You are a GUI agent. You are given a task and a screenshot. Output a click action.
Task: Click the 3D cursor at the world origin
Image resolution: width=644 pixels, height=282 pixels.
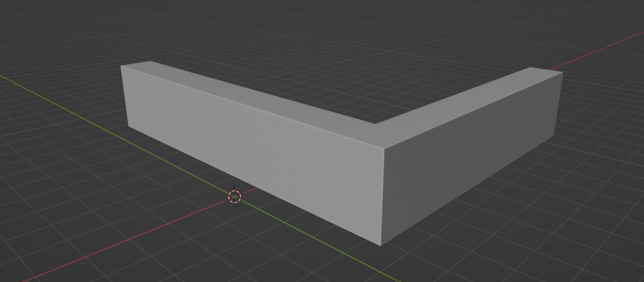coord(234,196)
